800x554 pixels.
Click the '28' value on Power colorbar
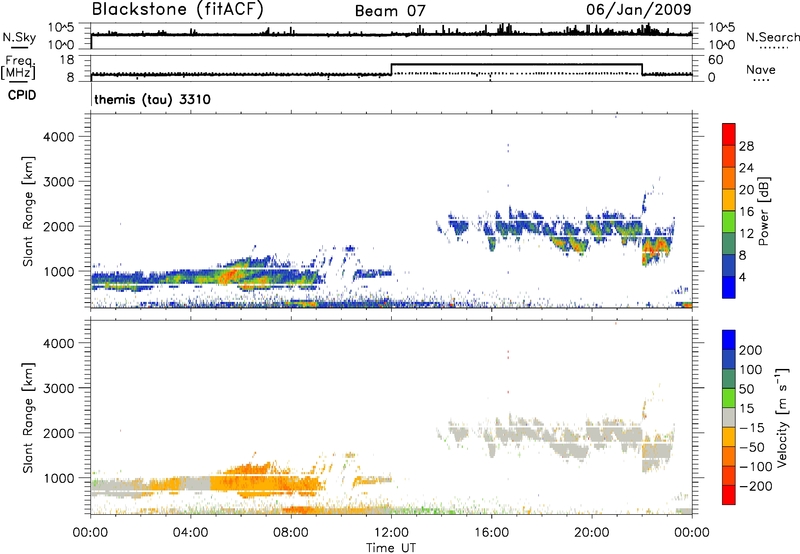(x=746, y=146)
